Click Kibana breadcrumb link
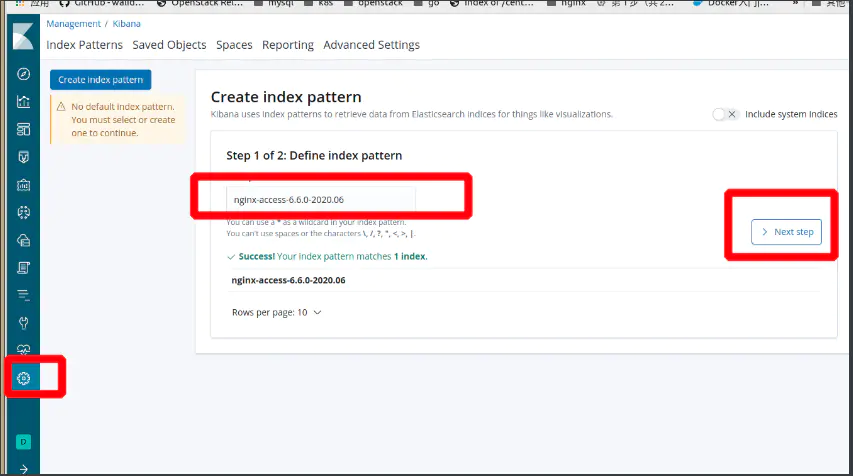 (x=126, y=24)
